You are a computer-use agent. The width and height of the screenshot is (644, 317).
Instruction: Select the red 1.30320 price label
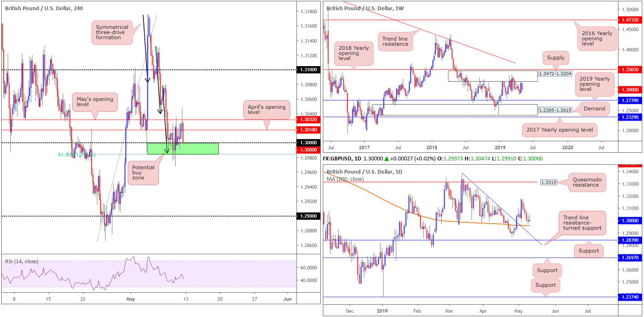[307, 120]
